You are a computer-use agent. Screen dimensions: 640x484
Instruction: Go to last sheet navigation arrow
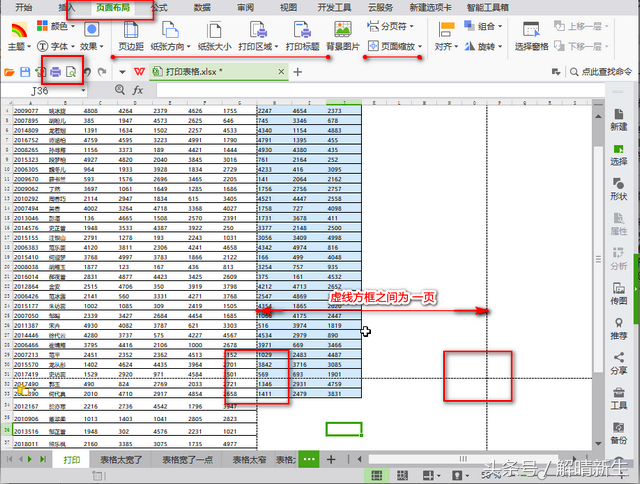(x=43, y=460)
